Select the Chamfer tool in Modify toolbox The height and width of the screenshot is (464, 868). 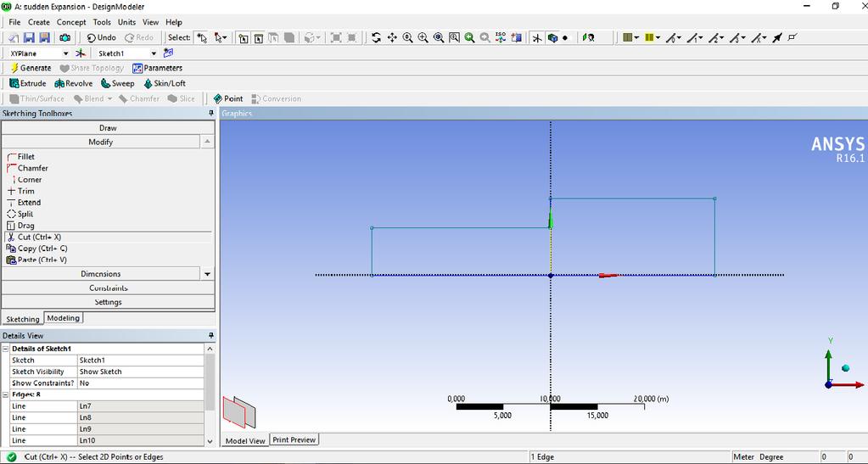tap(27, 168)
